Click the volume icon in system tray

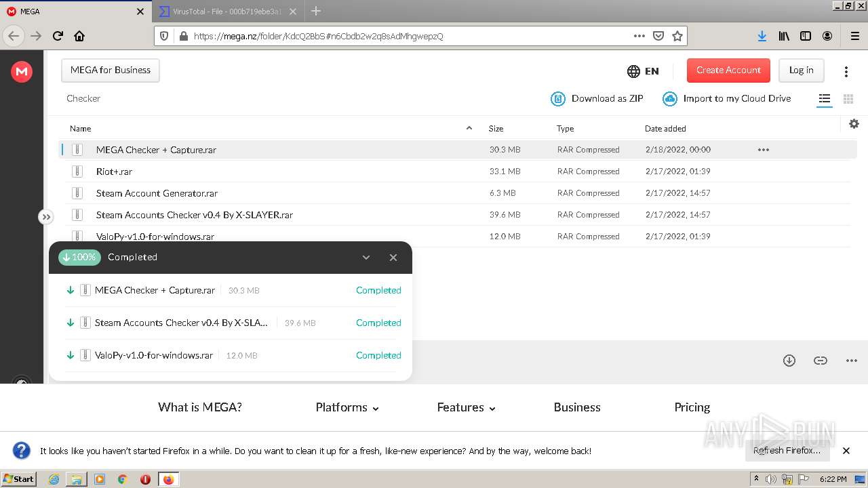[x=771, y=479]
